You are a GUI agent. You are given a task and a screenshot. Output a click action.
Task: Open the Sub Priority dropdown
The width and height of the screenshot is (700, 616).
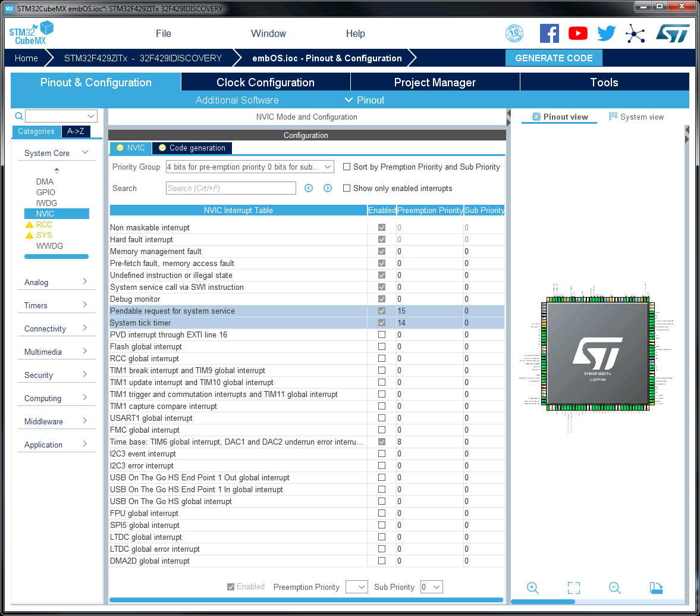431,587
